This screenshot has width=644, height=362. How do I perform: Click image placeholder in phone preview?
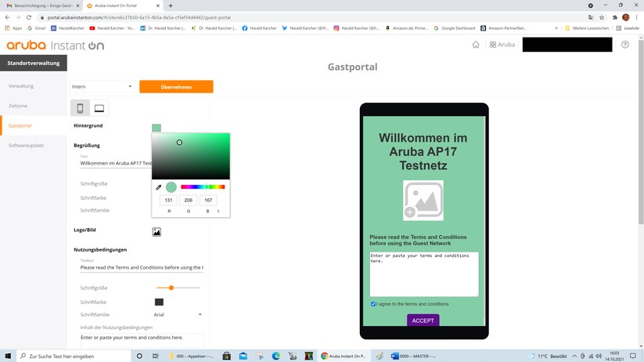point(423,201)
